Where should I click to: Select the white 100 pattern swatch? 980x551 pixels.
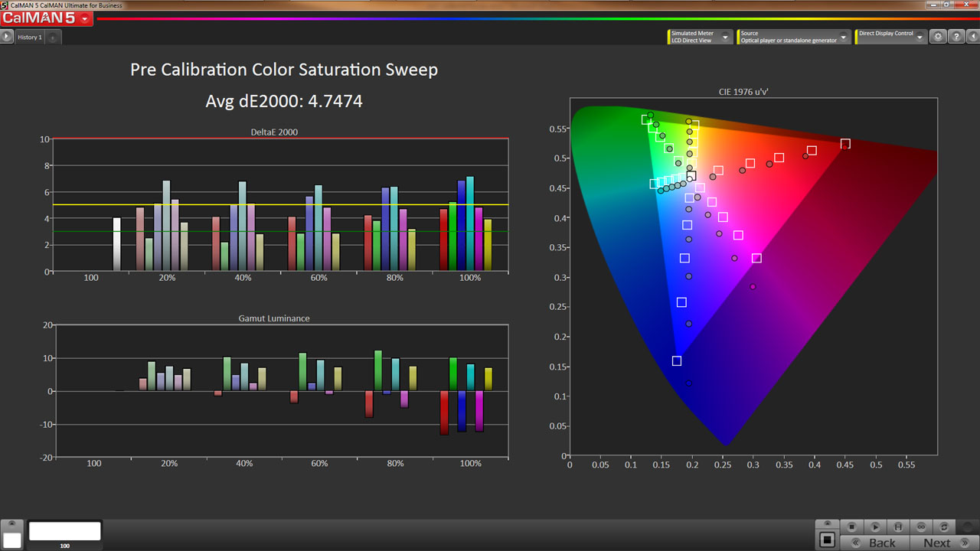pos(65,531)
